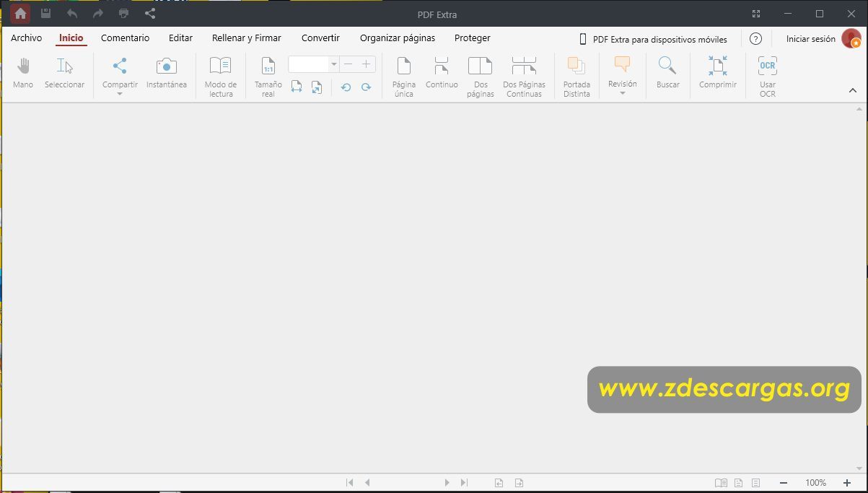Open the zoom level dropdown arrow
This screenshot has width=868, height=493.
(334, 64)
